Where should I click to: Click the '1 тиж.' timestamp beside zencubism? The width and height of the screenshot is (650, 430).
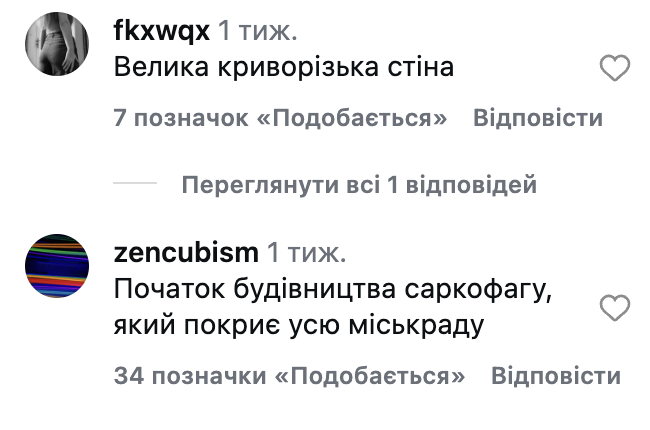[x=309, y=251]
